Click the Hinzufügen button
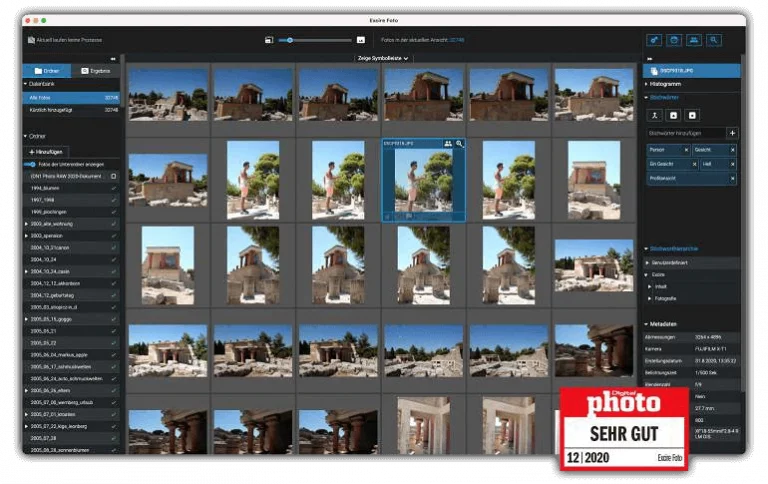This screenshot has width=768, height=484. pos(46,151)
